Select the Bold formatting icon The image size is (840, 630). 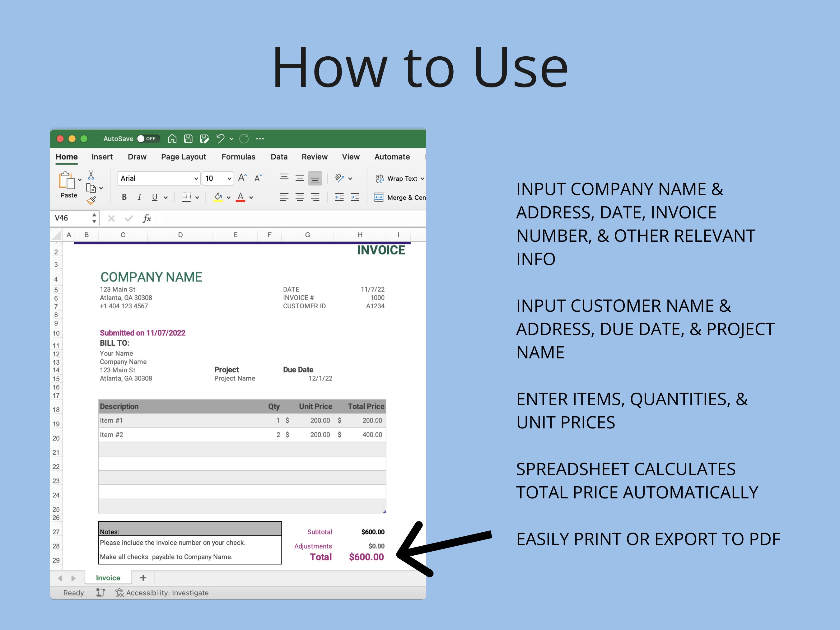tap(124, 197)
